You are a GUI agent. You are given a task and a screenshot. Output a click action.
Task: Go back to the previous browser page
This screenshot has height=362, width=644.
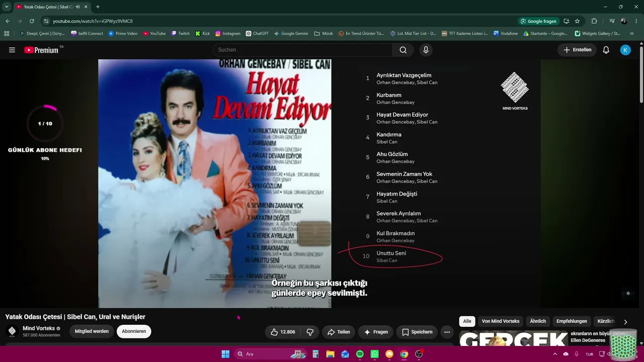pos(8,21)
